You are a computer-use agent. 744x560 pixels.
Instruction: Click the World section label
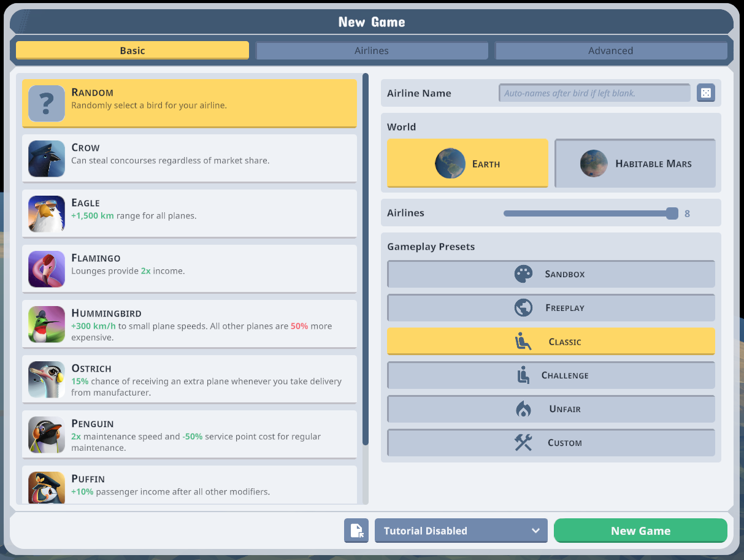coord(401,127)
